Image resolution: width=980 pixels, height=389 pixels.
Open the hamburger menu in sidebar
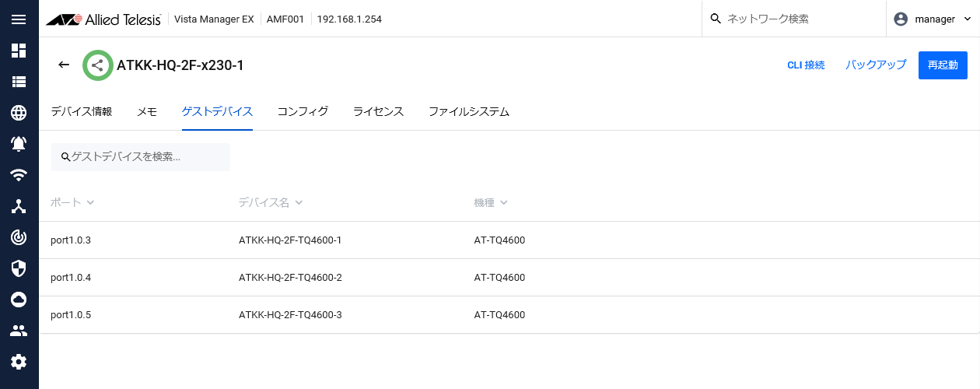(19, 19)
